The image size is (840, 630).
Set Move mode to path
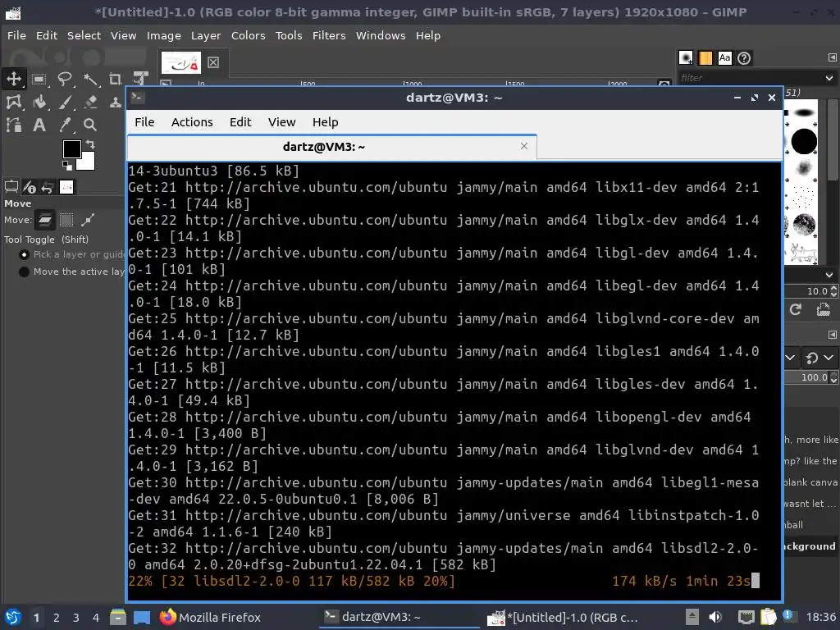88,220
